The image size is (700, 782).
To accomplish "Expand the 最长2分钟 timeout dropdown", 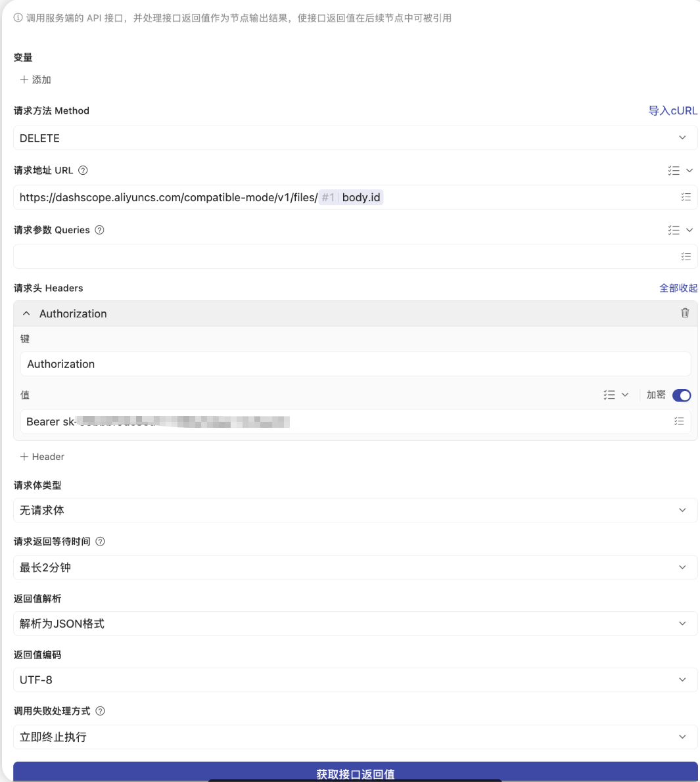I will tap(355, 567).
